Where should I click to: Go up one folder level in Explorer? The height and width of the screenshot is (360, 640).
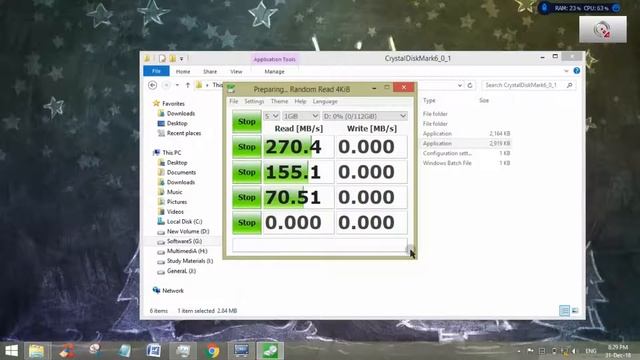pos(188,85)
